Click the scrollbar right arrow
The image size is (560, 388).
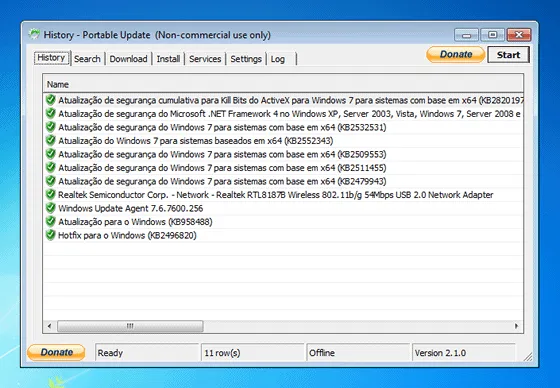516,326
